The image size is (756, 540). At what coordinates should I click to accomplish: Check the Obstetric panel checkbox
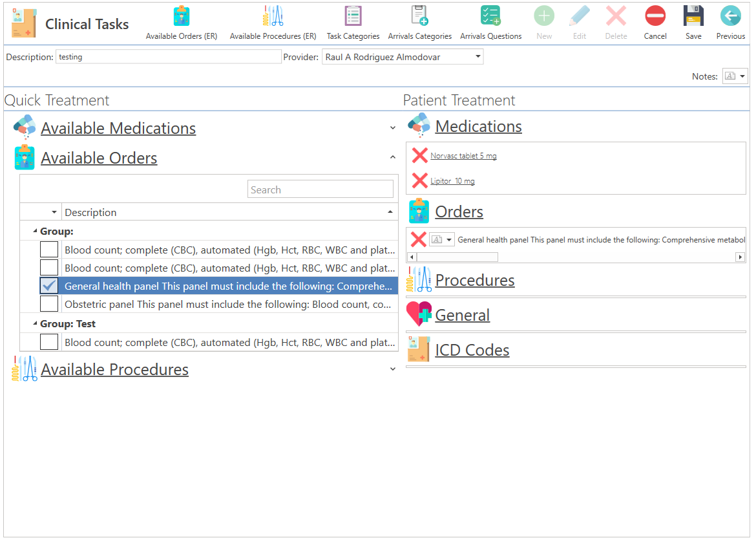49,304
